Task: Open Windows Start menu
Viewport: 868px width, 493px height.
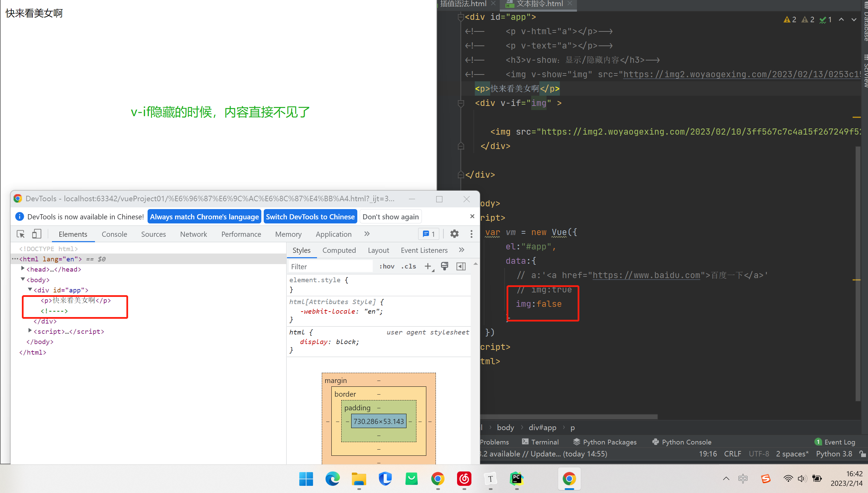Action: [306, 479]
